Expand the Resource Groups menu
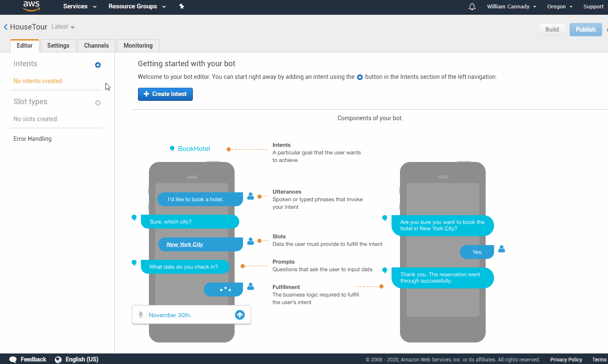The height and width of the screenshot is (364, 608). click(x=137, y=6)
